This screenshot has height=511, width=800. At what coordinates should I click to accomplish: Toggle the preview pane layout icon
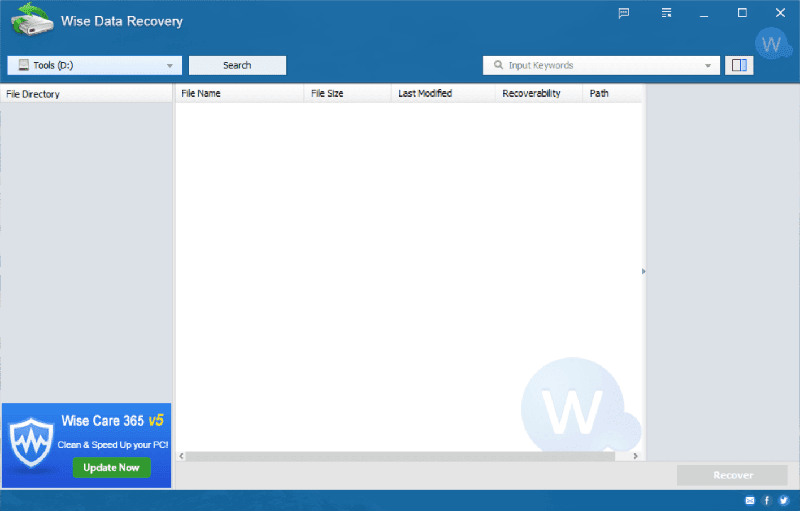(739, 65)
